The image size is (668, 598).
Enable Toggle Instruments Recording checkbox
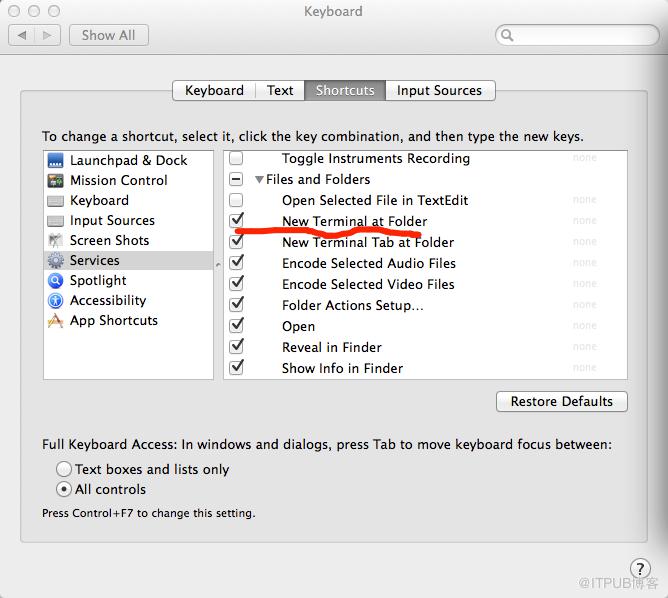point(236,158)
